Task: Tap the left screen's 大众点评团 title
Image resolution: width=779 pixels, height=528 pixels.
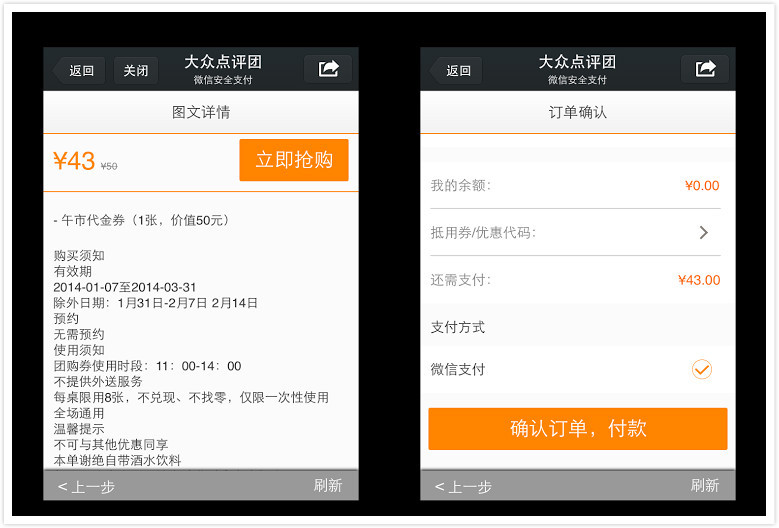Action: click(x=223, y=62)
